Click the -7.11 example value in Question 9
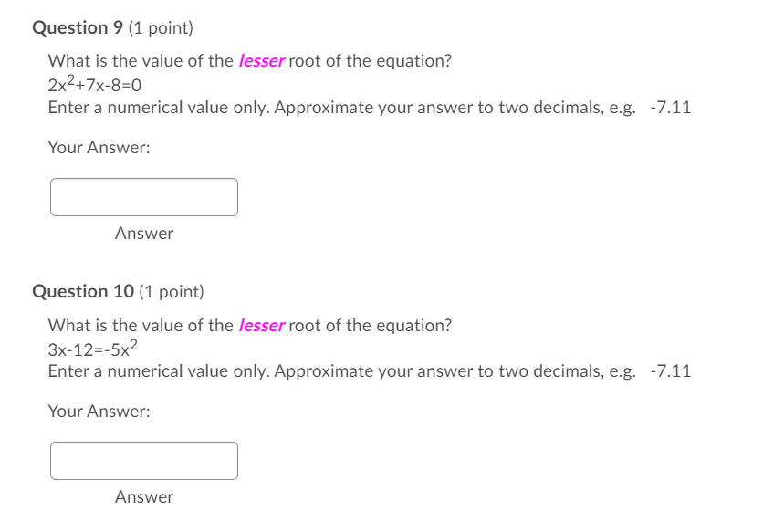This screenshot has height=532, width=763. 671,107
